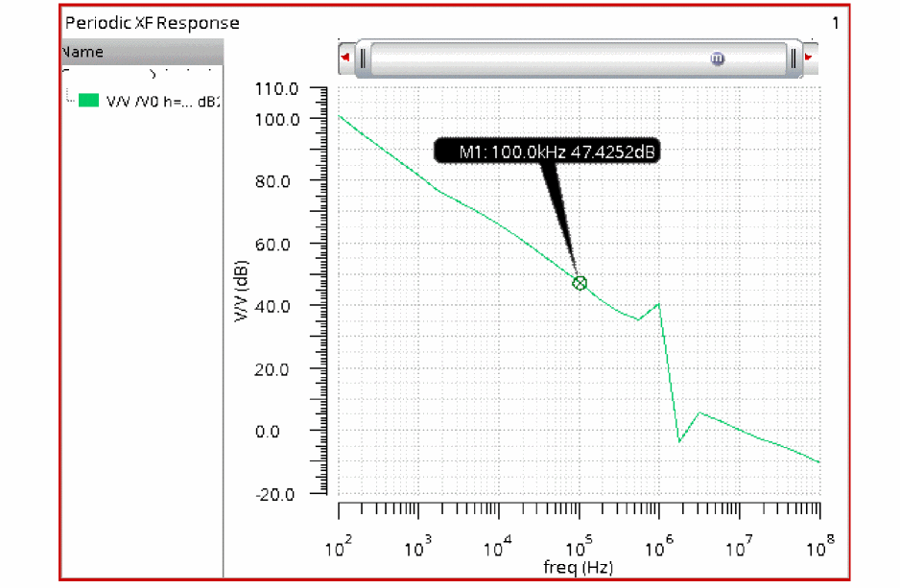
Task: Click the freq (Hz) axis label
Action: coord(579,568)
